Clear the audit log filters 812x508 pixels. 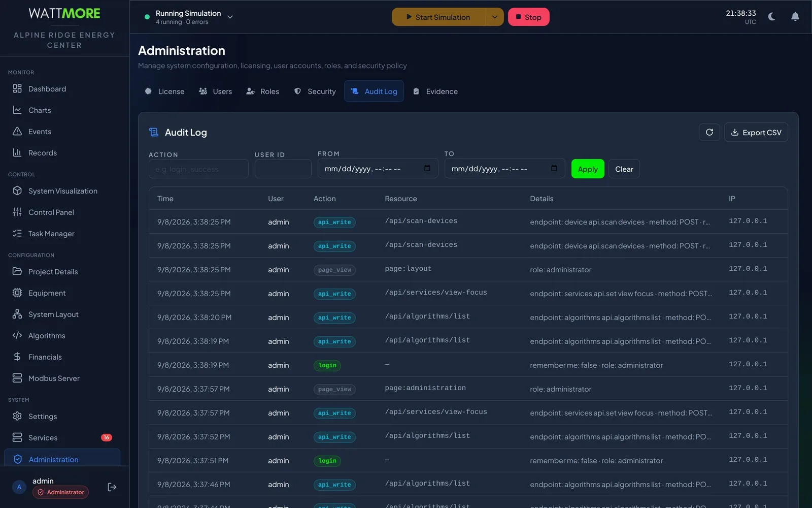(x=624, y=169)
